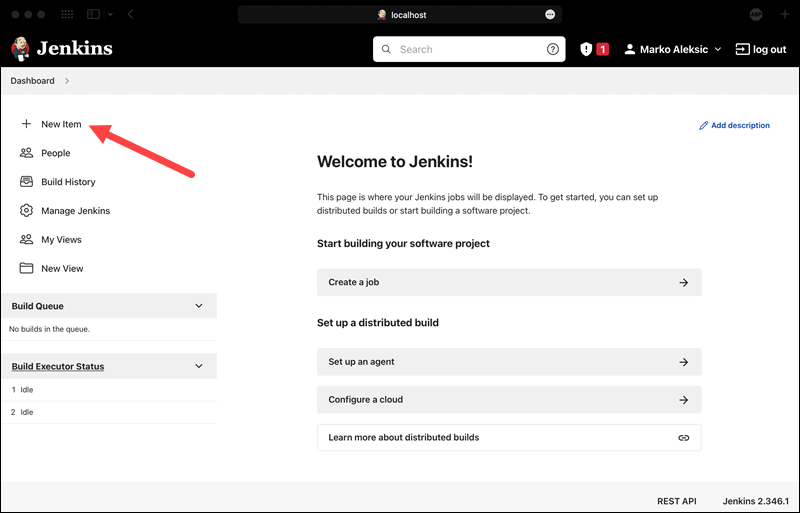Click the Marko Aleksic user name
The height and width of the screenshot is (513, 800).
click(674, 49)
